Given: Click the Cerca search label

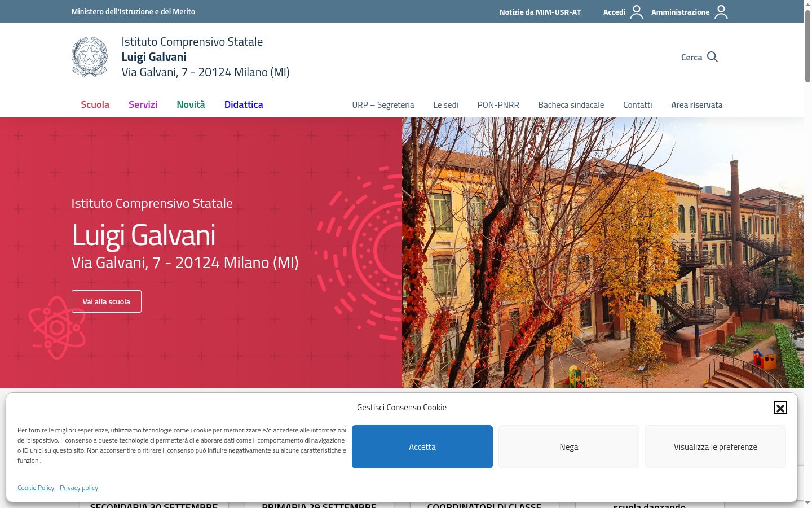Looking at the screenshot, I should (x=691, y=57).
